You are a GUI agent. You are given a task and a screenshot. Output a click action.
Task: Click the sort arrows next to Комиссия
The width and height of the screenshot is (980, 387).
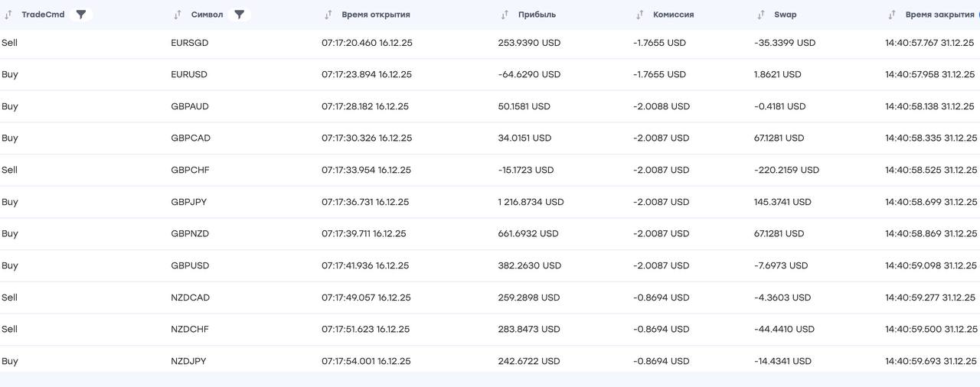pos(640,15)
